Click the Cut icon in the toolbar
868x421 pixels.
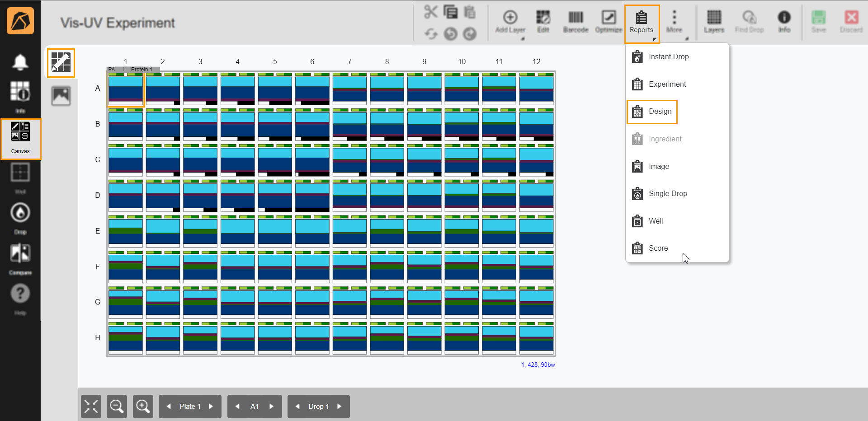coord(431,12)
